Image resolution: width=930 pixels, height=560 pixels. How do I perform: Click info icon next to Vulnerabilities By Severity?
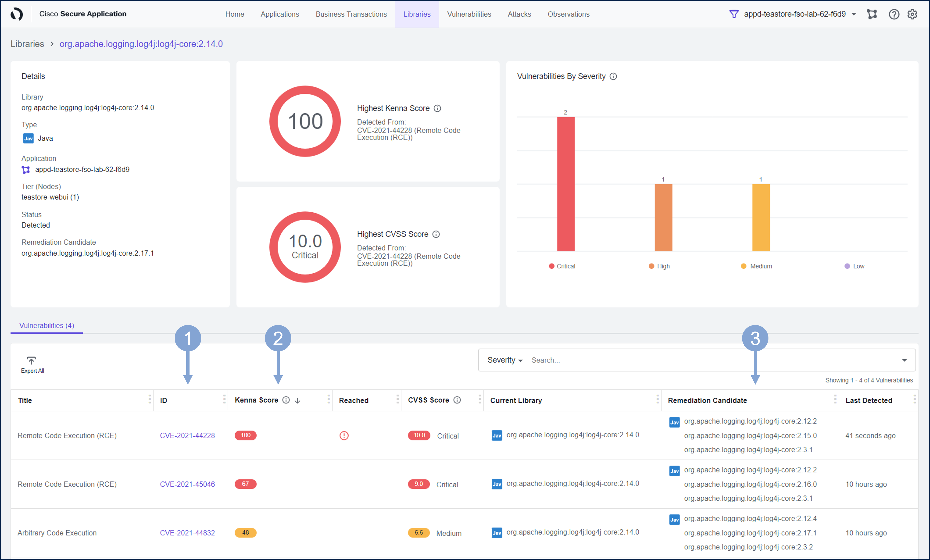(x=613, y=76)
